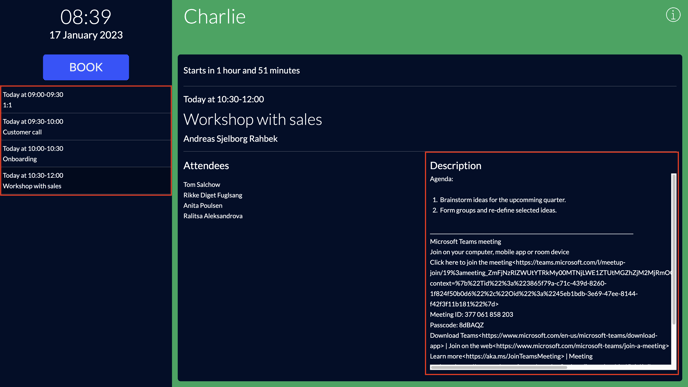688x387 pixels.
Task: Click the Learn more link
Action: click(446, 356)
